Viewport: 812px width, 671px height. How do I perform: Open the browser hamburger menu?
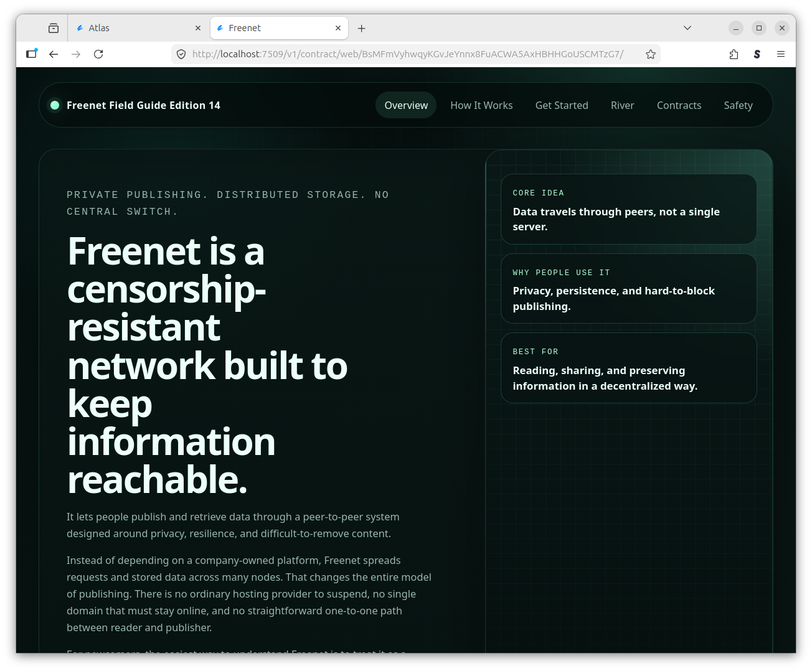pos(781,54)
